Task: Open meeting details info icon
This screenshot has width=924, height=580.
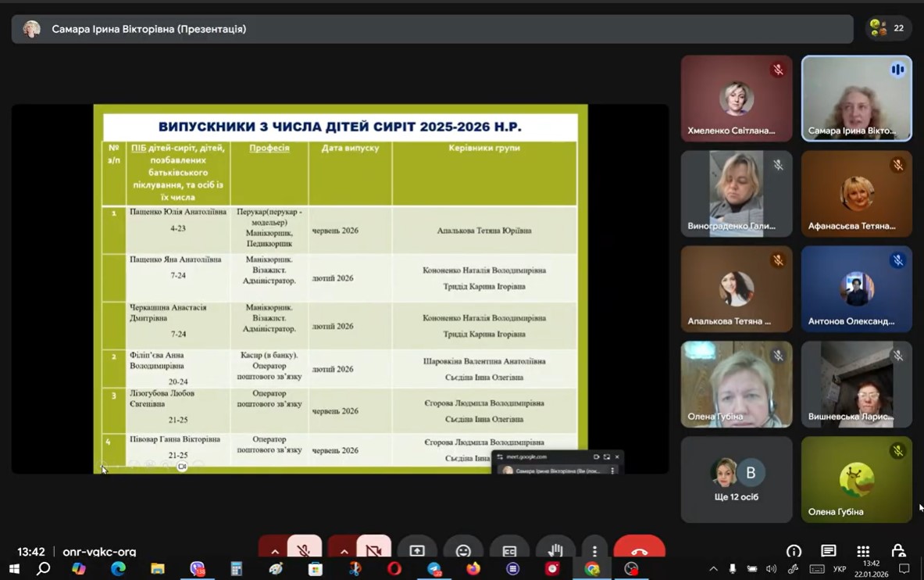Action: (794, 551)
